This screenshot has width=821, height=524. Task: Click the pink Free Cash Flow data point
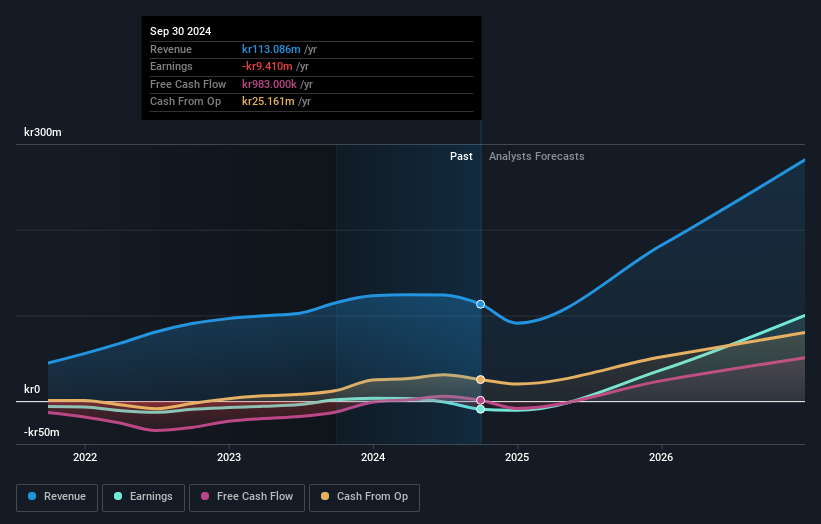click(x=480, y=400)
